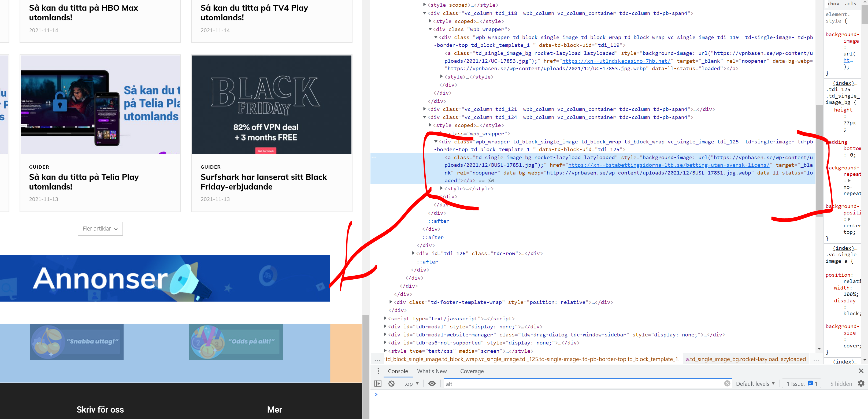Screen dimensions: 868x419
Task: Switch to the Console tab
Action: click(398, 371)
